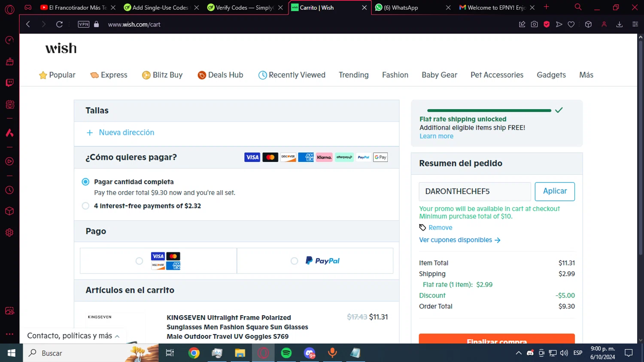
Task: Open the Express category
Action: (x=109, y=75)
